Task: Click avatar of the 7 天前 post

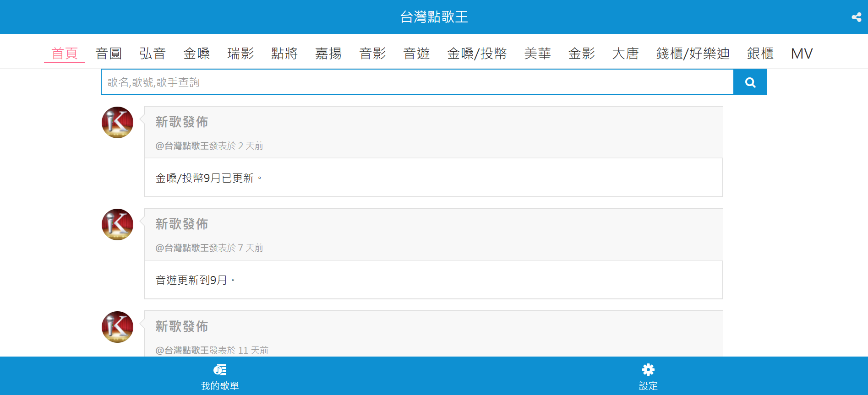Action: coord(117,224)
